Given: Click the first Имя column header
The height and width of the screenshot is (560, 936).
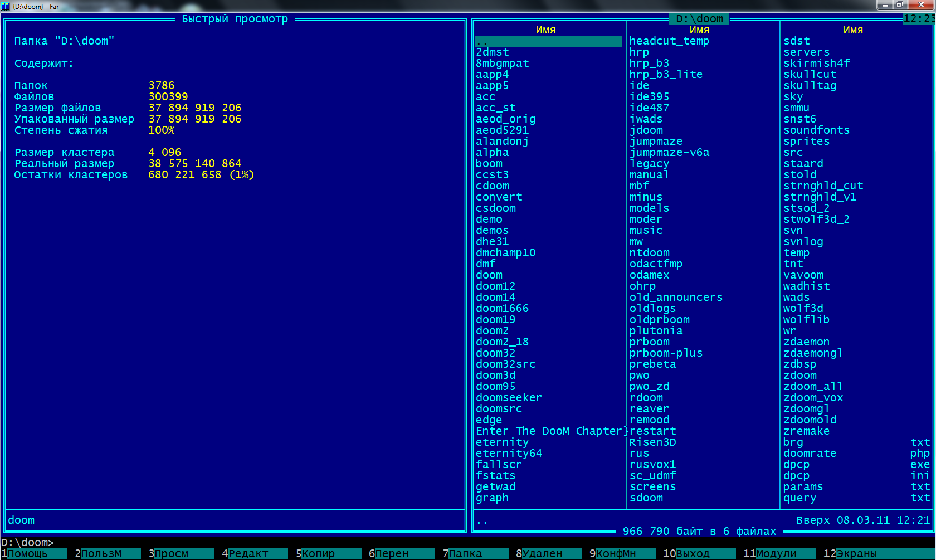Looking at the screenshot, I should (x=545, y=30).
